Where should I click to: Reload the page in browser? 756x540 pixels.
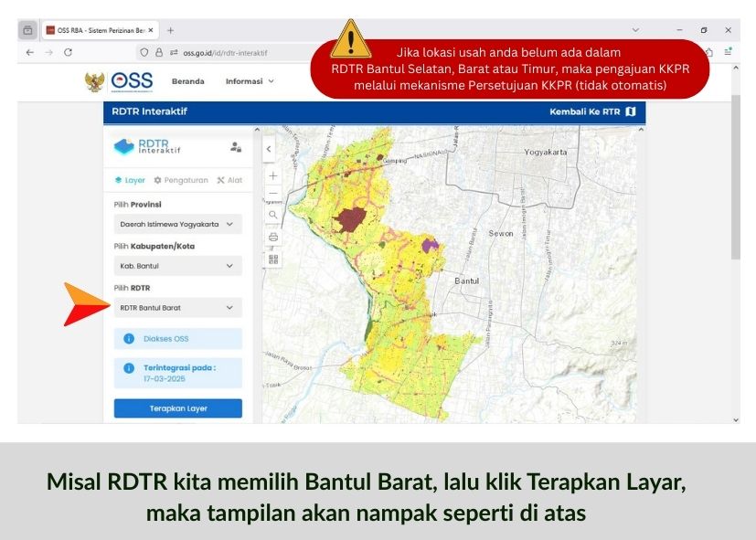tap(68, 53)
